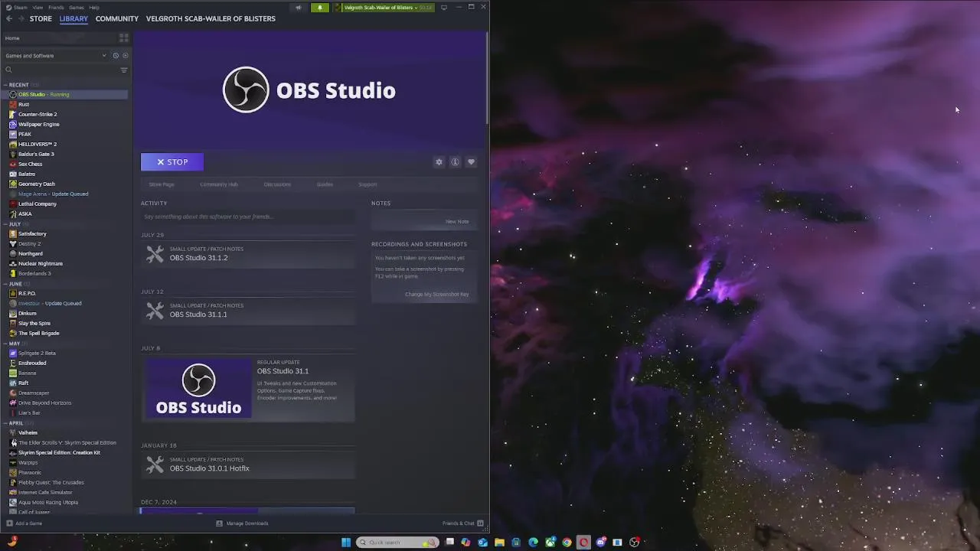
Task: Open the Store Page link
Action: (162, 184)
